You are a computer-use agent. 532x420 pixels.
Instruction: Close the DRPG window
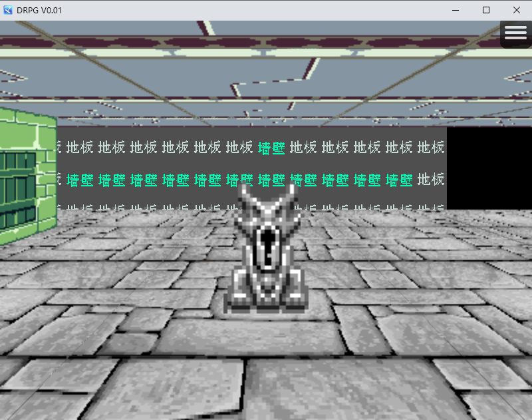517,10
